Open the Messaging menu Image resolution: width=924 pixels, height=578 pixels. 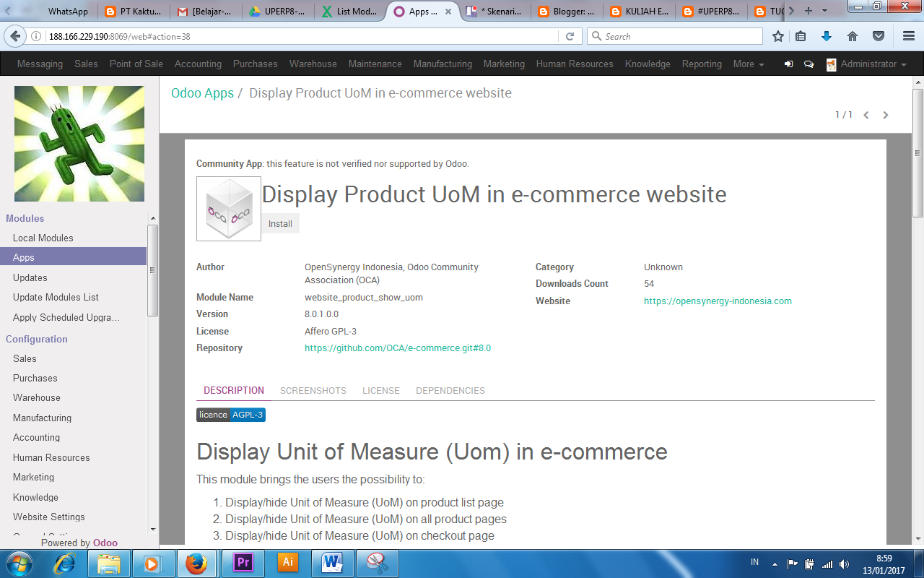click(40, 64)
